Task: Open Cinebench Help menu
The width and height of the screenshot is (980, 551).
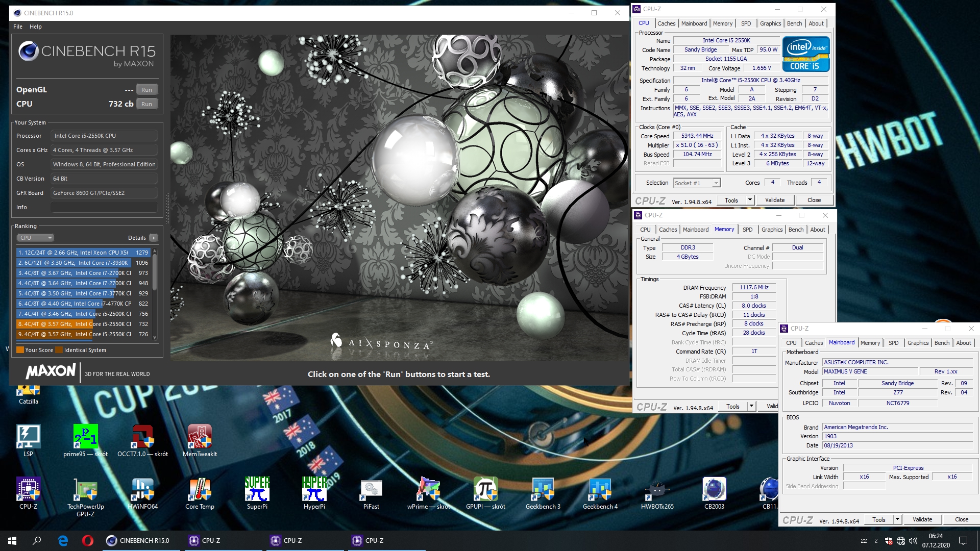Action: point(36,27)
